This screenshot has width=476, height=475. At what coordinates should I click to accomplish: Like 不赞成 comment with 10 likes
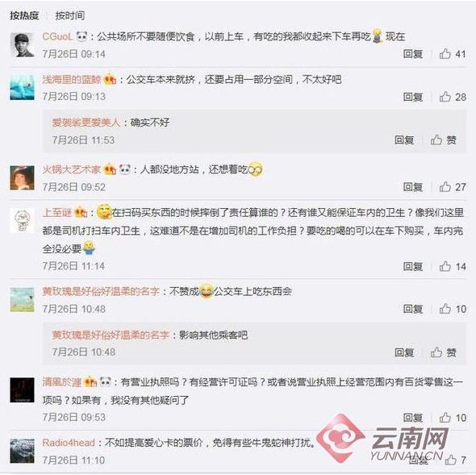coord(452,309)
